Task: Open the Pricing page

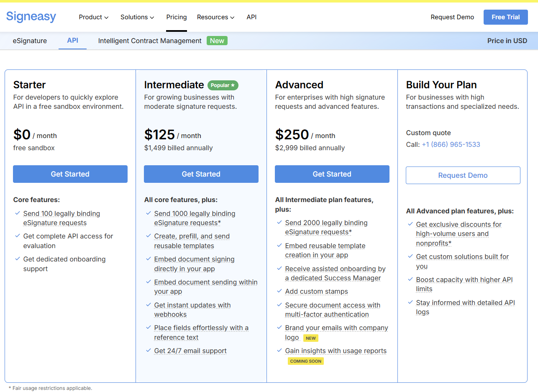Action: 177,17
